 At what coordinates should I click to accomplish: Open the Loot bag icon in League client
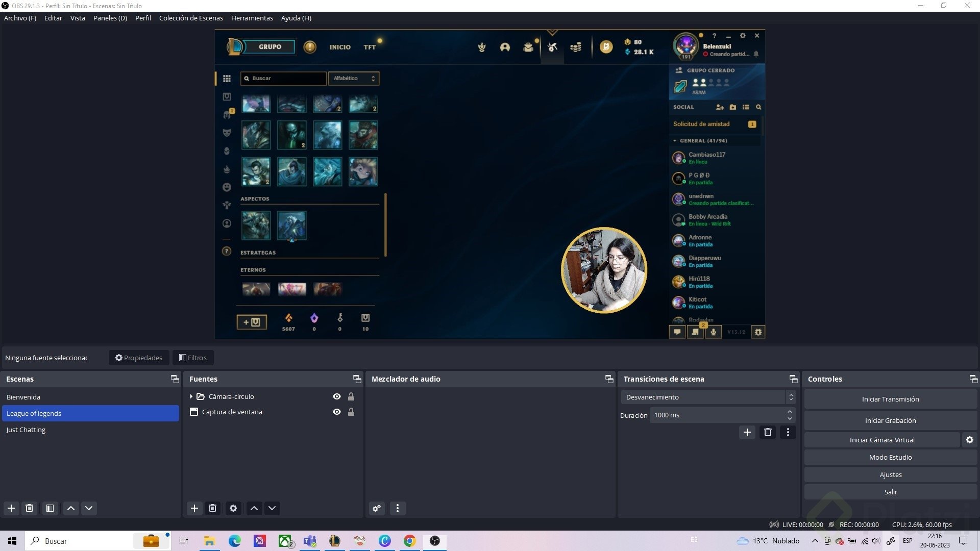[x=529, y=47]
